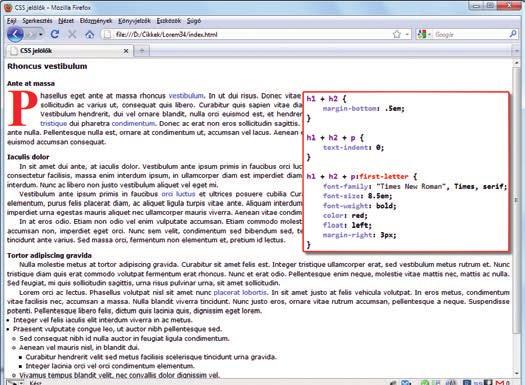Open the back/forward history dropdown arrow
This screenshot has width=525, height=385.
pyautogui.click(x=41, y=34)
